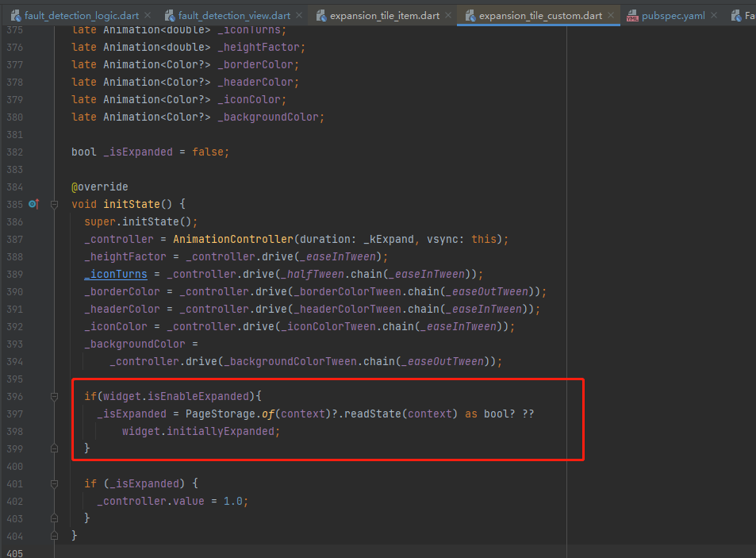
Task: Switch to the fault_detection_view.dart tab
Action: (234, 16)
